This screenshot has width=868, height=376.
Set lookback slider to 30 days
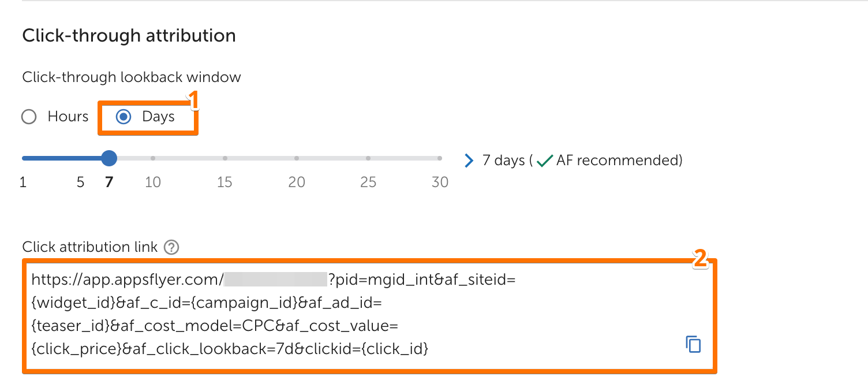[439, 158]
